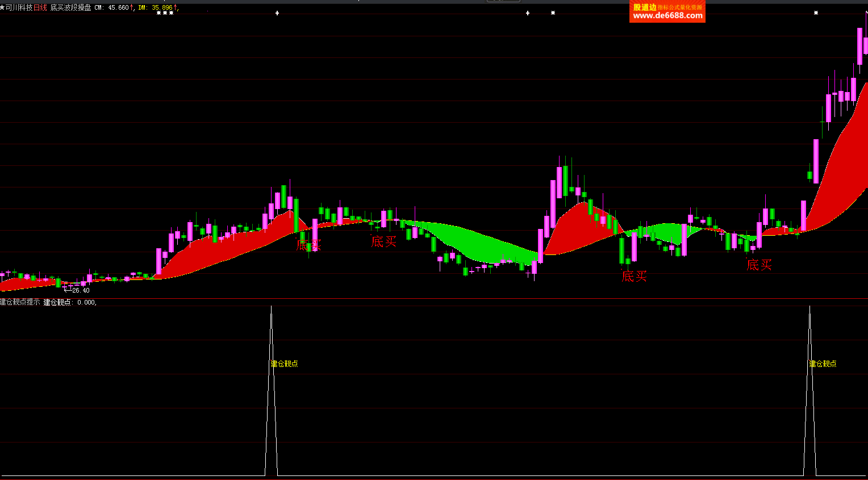Viewport: 868px width, 480px height.
Task: Click the second 底买 signal label
Action: click(383, 242)
